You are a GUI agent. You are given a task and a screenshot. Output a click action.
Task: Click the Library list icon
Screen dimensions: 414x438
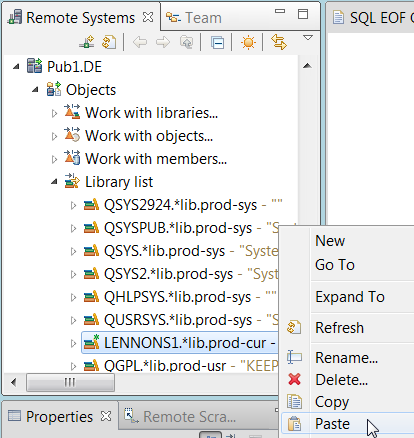pos(72,181)
